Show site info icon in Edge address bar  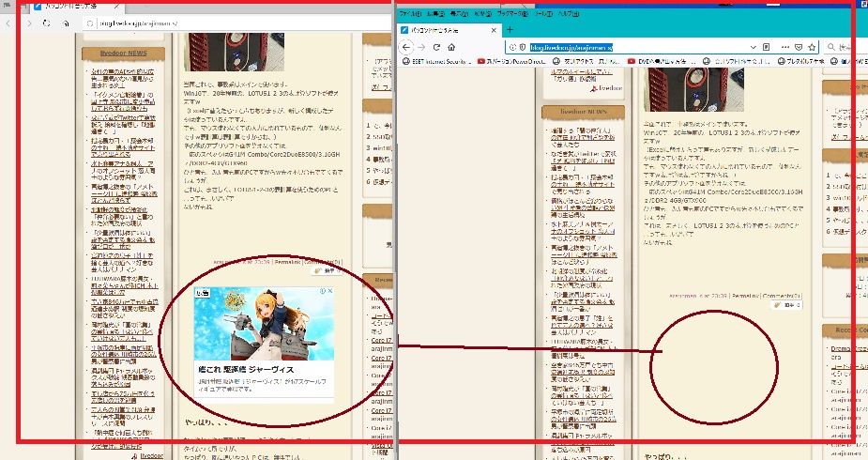coord(90,23)
